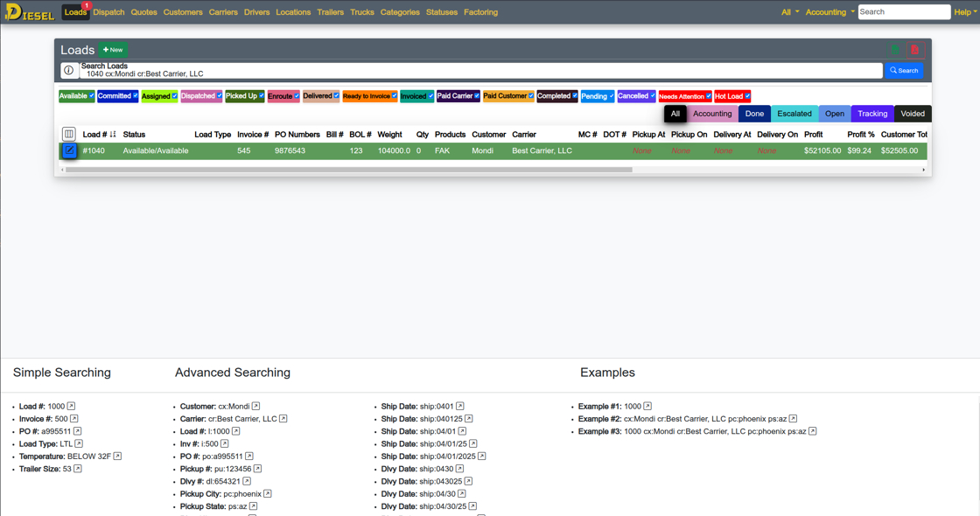Toggle the Picked Up status filter checkbox
Viewport: 980px width, 516px height.
(262, 95)
